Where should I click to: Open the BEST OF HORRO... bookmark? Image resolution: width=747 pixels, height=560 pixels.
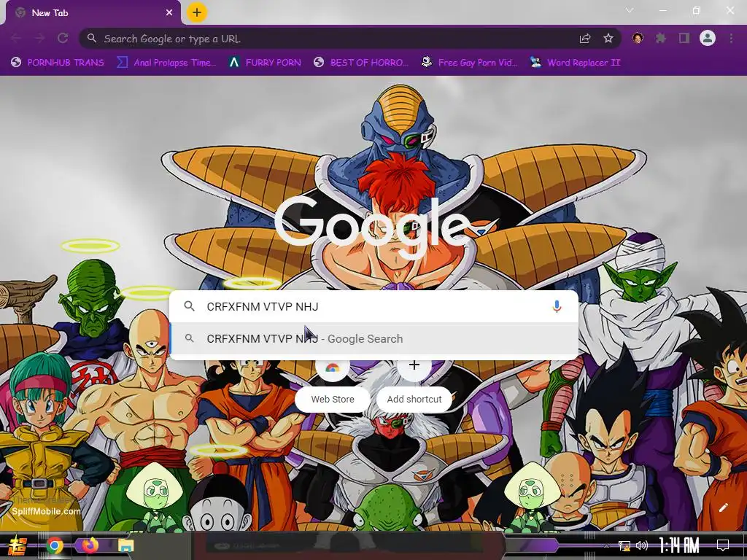[x=361, y=63]
